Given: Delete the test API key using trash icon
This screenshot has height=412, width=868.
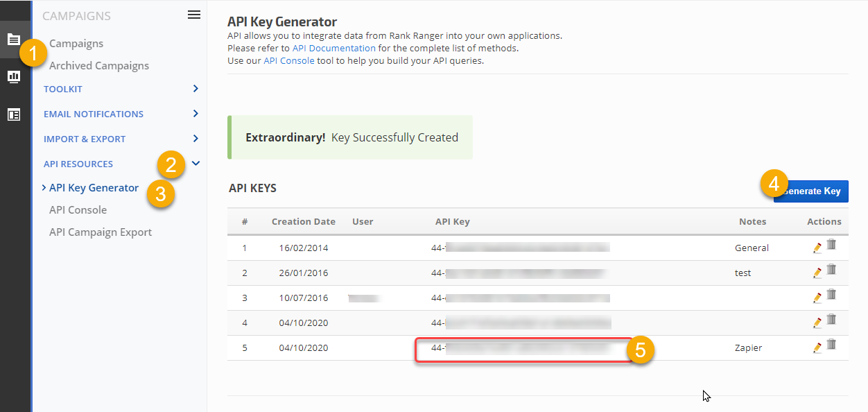Looking at the screenshot, I should pyautogui.click(x=831, y=270).
